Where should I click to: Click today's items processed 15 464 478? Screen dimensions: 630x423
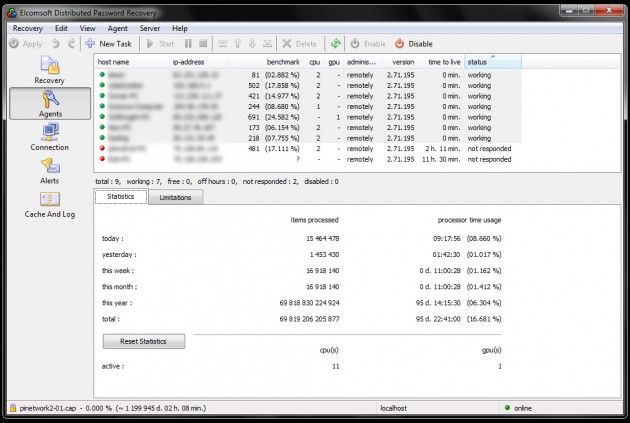(x=323, y=239)
